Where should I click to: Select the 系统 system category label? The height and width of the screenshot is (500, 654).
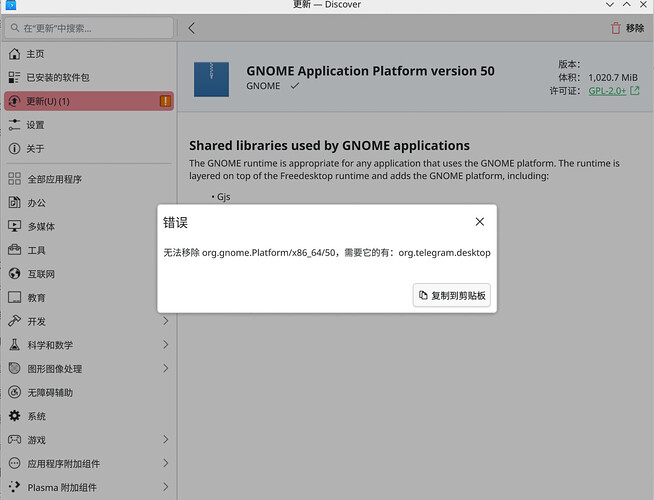(x=37, y=416)
